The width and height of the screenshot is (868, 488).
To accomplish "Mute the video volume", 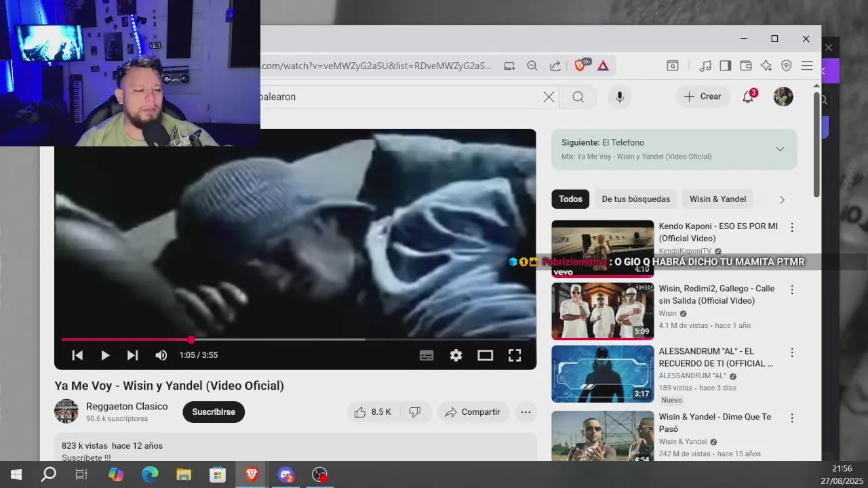I will click(161, 355).
